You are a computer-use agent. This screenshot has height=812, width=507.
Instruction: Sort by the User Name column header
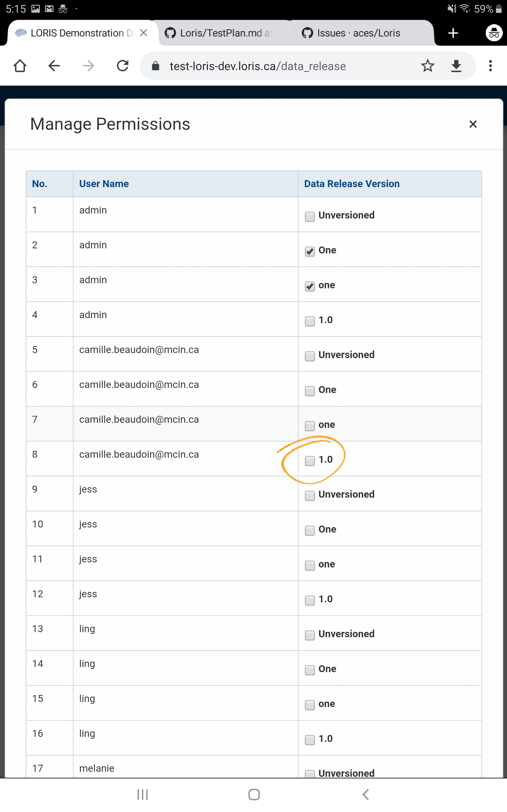pyautogui.click(x=104, y=184)
